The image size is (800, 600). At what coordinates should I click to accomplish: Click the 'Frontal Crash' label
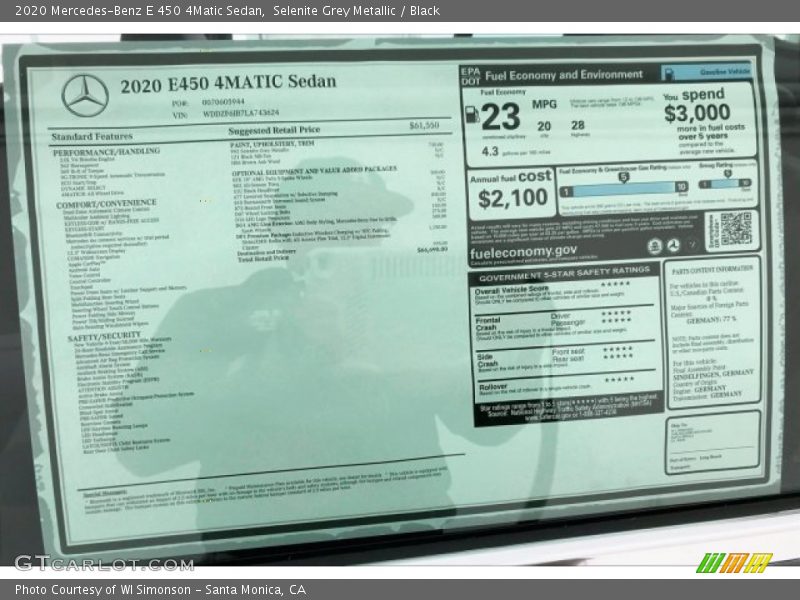487,323
